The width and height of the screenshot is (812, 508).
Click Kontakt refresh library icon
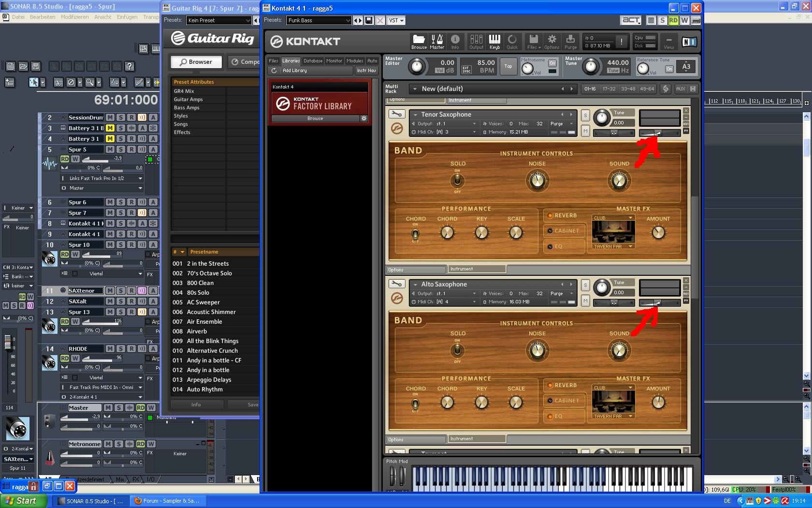pyautogui.click(x=274, y=71)
